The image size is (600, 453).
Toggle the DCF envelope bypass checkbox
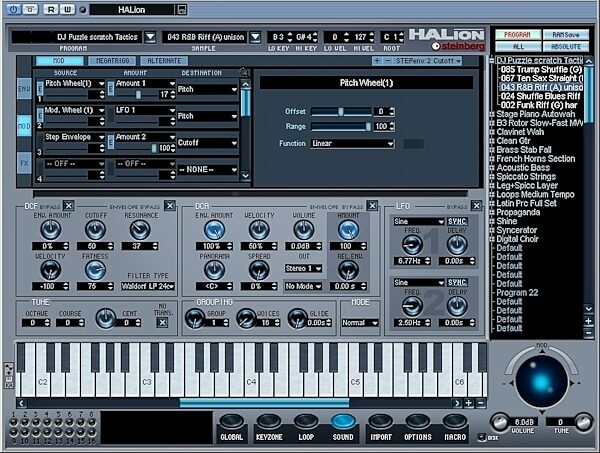170,206
